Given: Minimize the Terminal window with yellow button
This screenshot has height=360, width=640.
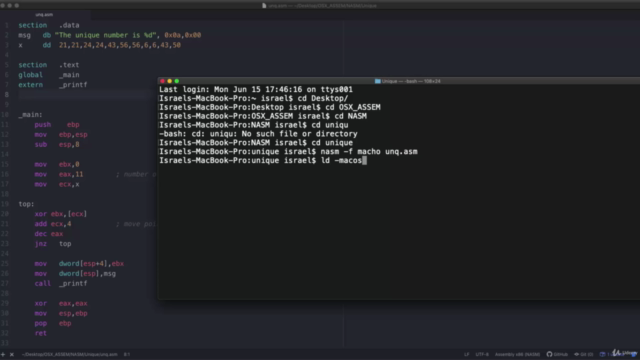Looking at the screenshot, I should (169, 81).
